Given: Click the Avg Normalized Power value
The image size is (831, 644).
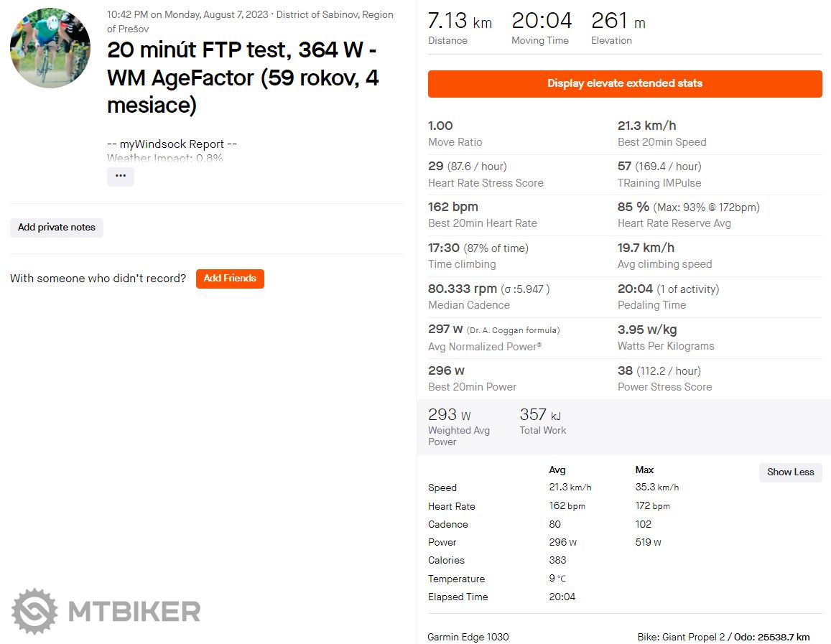Looking at the screenshot, I should [445, 330].
